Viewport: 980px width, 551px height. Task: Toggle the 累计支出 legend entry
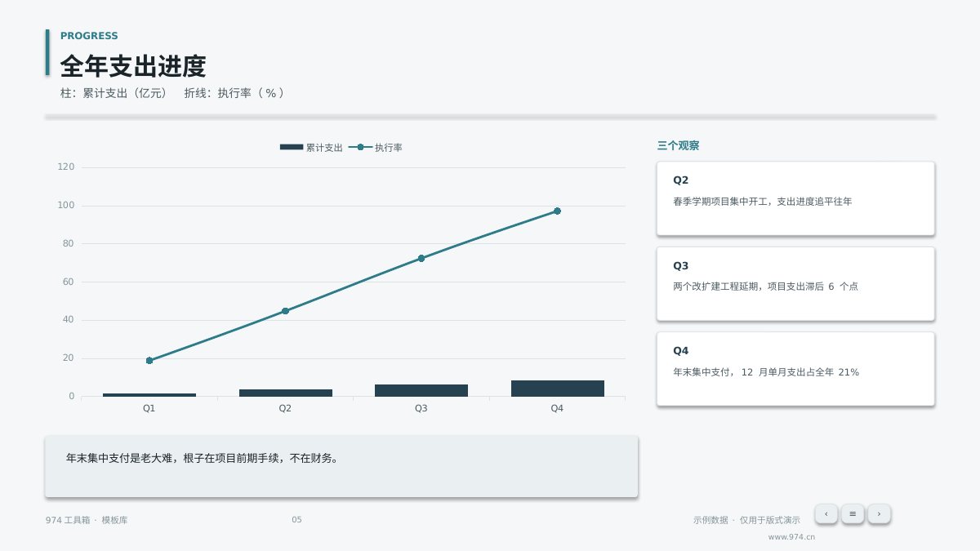point(311,148)
